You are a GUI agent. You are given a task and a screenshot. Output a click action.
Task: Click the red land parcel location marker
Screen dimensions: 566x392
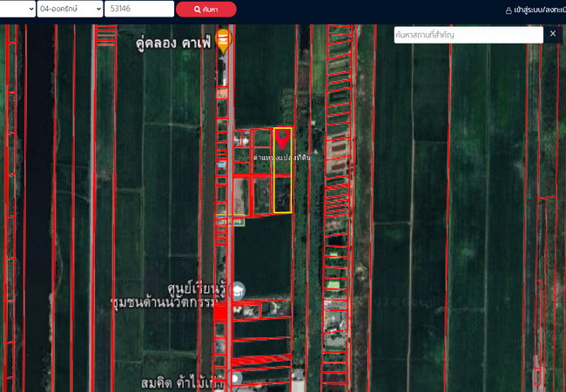coord(282,139)
